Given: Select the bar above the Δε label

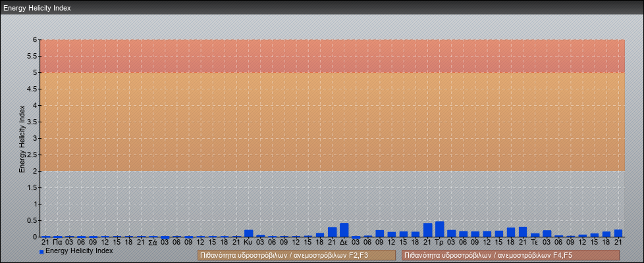Looking at the screenshot, I should (x=344, y=229).
